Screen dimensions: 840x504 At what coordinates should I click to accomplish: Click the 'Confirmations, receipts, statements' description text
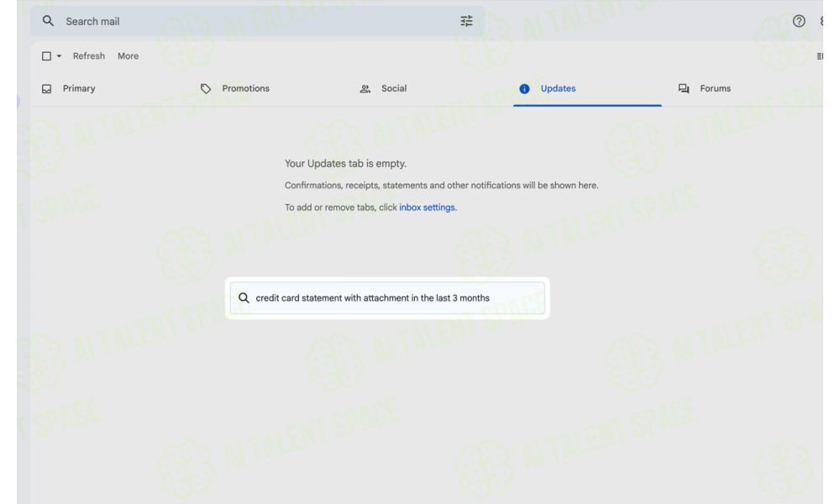(442, 186)
